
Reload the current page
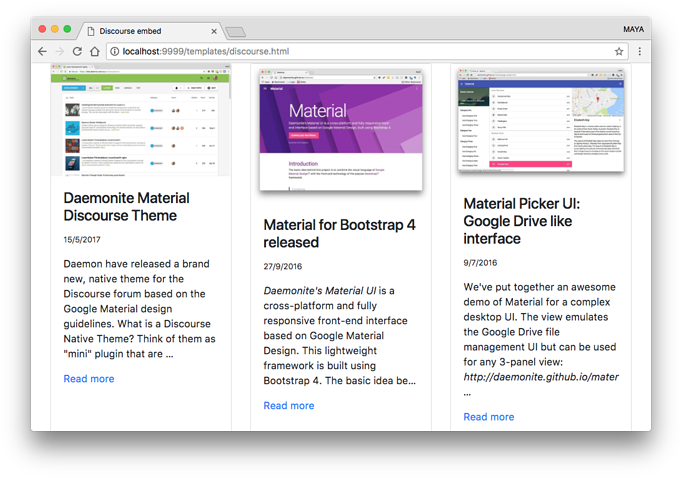(x=77, y=51)
